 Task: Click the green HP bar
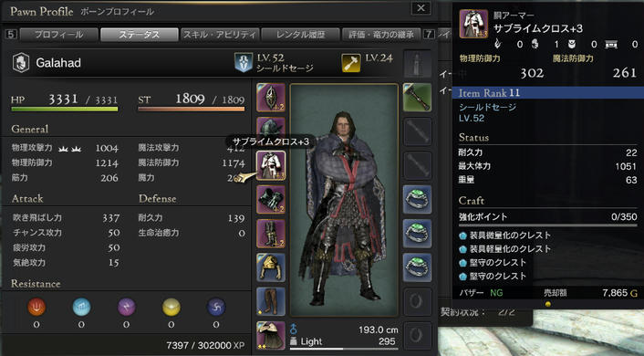(65, 110)
